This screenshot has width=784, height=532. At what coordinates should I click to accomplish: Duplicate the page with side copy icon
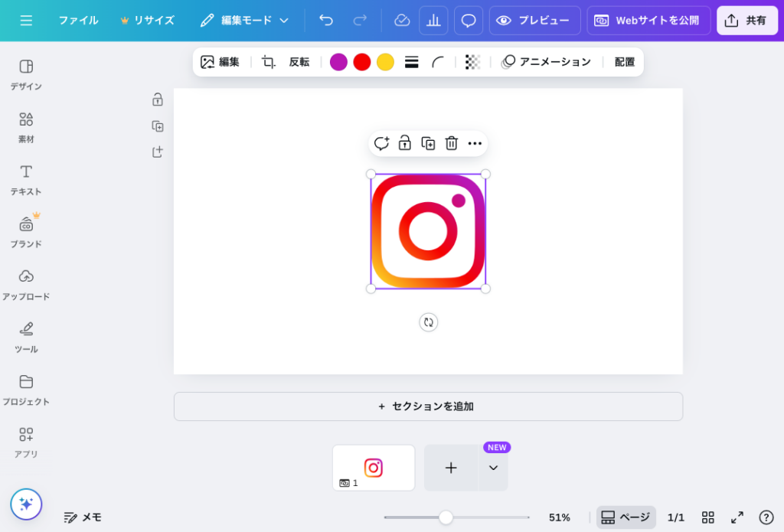point(158,126)
